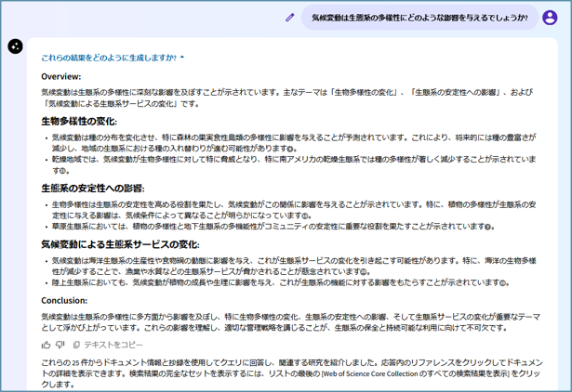Open reference marker after 懸念されています
The image size is (572, 392).
pos(366,271)
